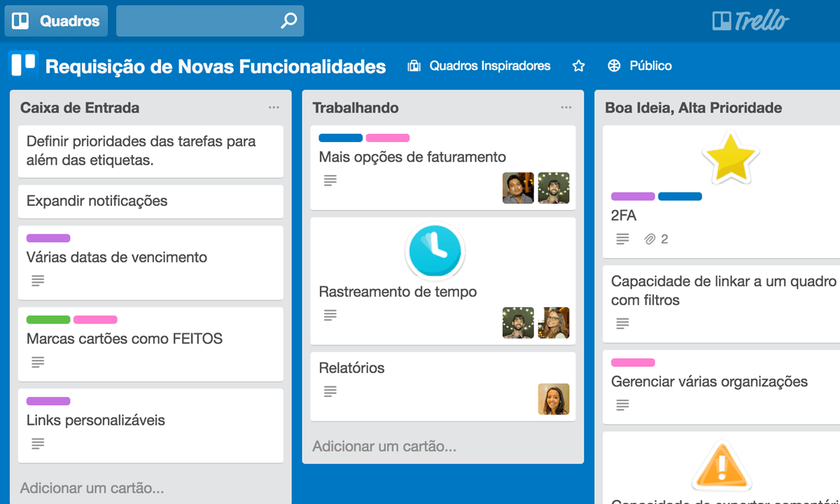Image resolution: width=840 pixels, height=504 pixels.
Task: Click the globe icon next to Público
Action: [614, 65]
